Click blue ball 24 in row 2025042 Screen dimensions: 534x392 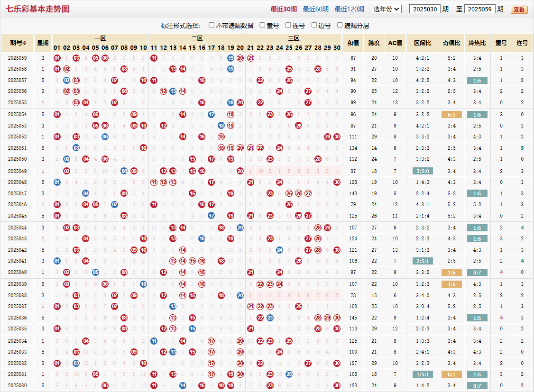click(x=280, y=250)
